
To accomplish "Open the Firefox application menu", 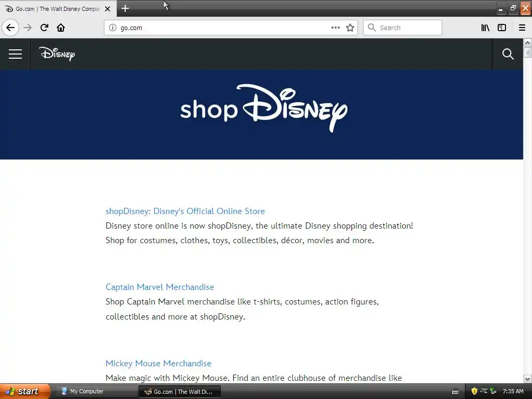I will pyautogui.click(x=522, y=28).
